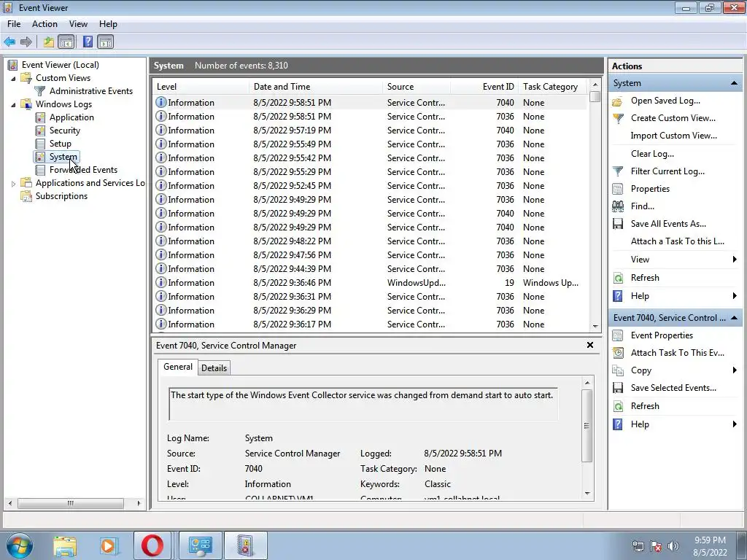Click Clear Log... action
The width and height of the screenshot is (747, 560).
(x=652, y=154)
